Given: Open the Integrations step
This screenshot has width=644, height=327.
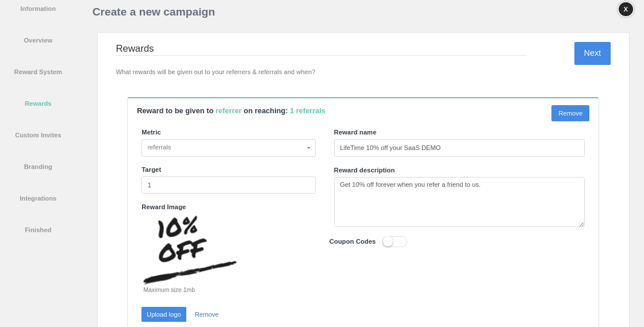Looking at the screenshot, I should pos(38,198).
